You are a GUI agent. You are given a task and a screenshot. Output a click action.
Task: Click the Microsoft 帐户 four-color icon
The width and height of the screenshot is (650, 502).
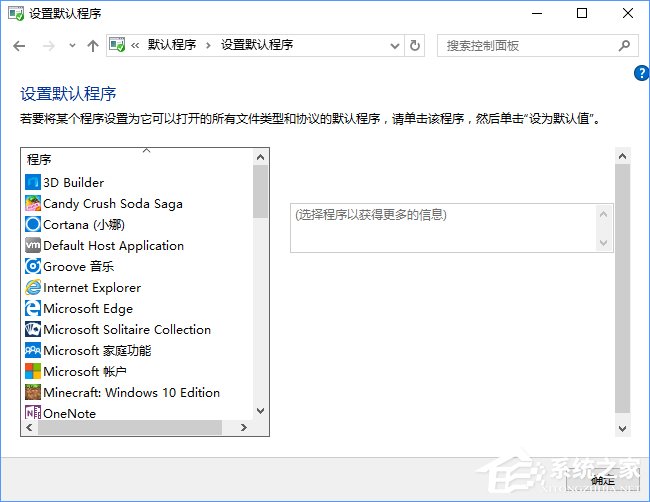[x=33, y=371]
